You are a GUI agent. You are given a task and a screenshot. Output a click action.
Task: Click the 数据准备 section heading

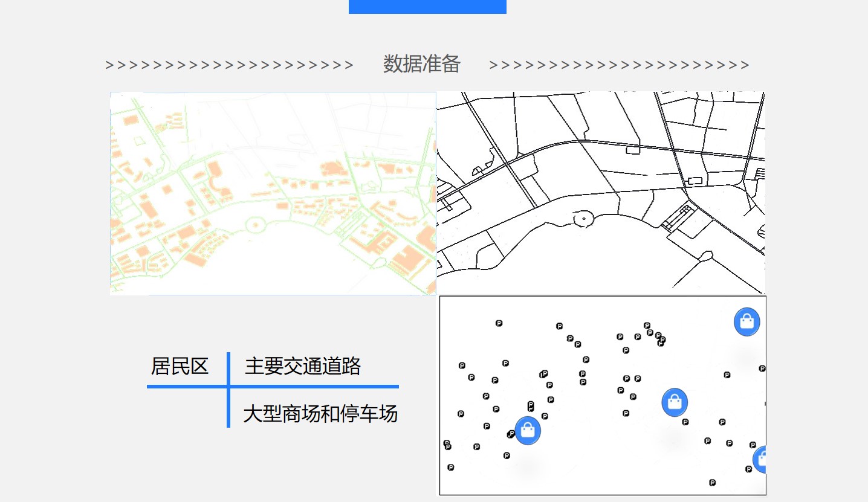(422, 64)
